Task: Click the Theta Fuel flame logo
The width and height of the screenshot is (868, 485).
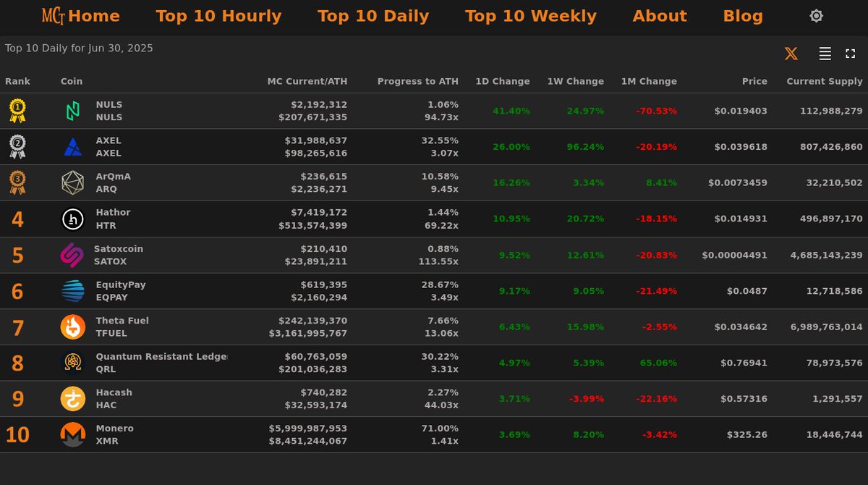Action: (x=73, y=327)
